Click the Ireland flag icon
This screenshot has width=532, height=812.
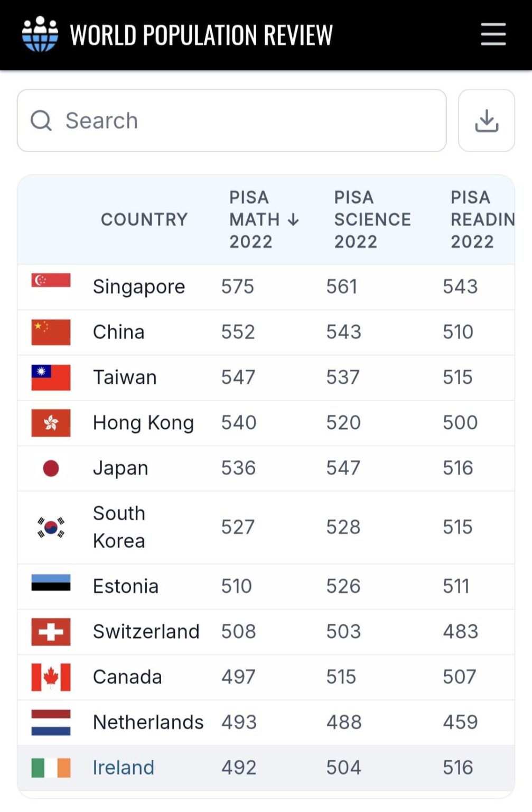pyautogui.click(x=51, y=767)
